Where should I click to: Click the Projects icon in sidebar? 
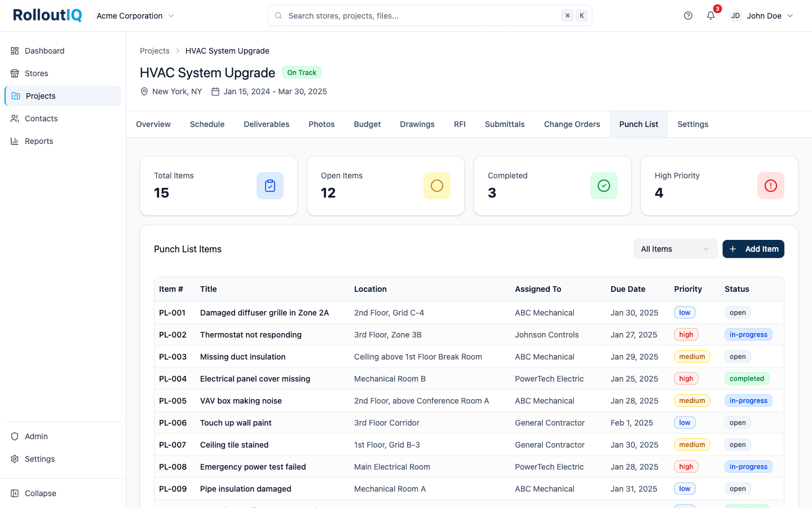click(16, 96)
